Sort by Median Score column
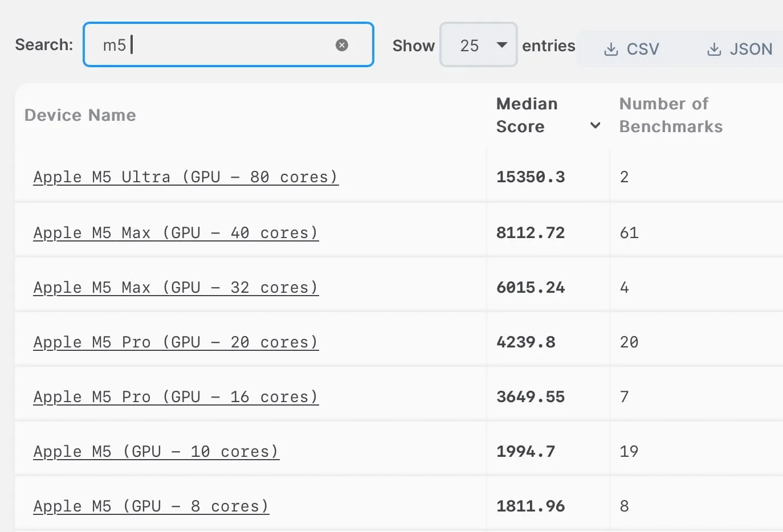Image resolution: width=783 pixels, height=532 pixels. pos(548,115)
